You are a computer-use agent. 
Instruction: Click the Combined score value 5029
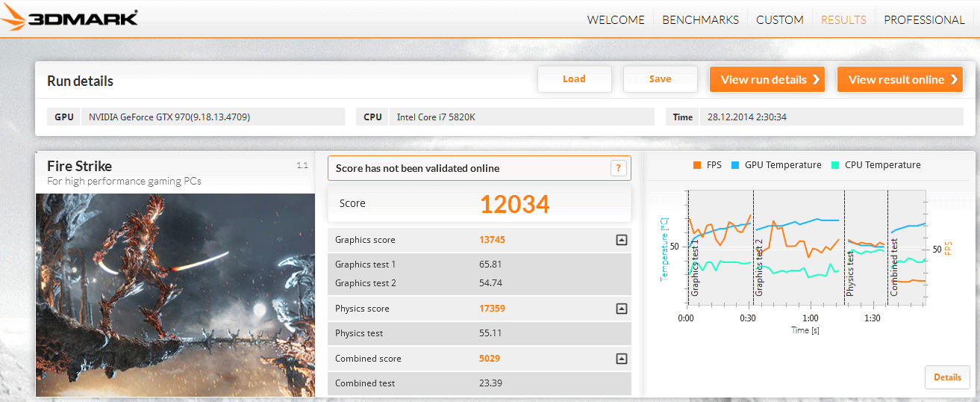[490, 359]
